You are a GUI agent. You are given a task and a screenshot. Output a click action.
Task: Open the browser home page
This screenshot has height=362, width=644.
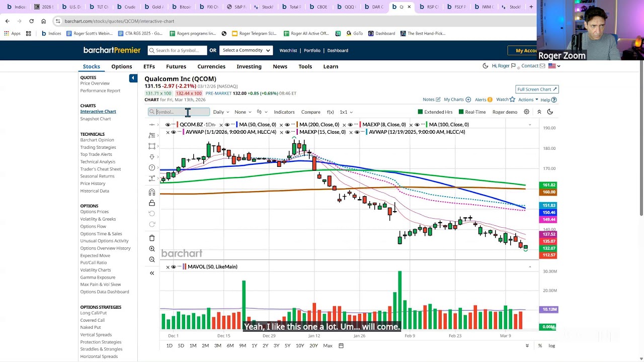tap(44, 21)
